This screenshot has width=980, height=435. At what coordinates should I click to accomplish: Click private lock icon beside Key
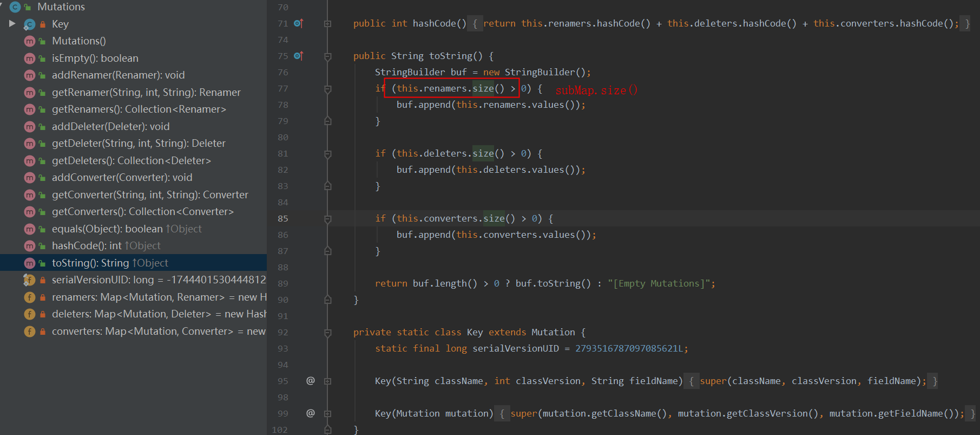[x=42, y=24]
